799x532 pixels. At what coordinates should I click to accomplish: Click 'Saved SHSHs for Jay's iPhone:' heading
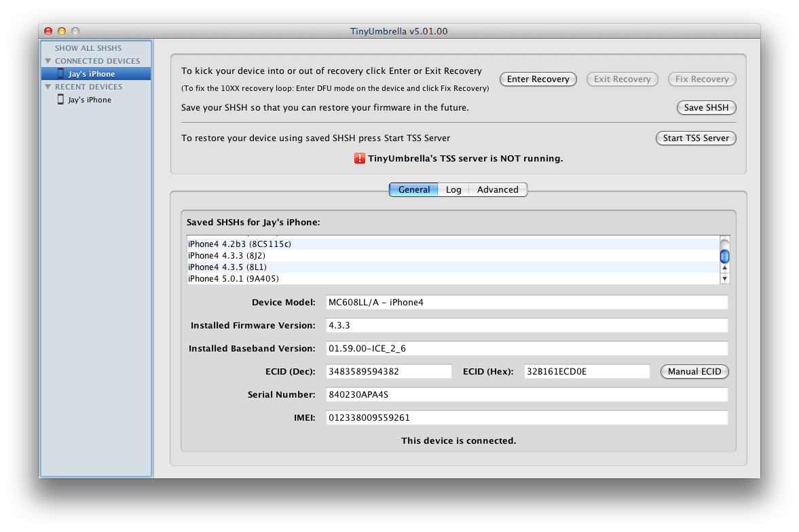253,222
